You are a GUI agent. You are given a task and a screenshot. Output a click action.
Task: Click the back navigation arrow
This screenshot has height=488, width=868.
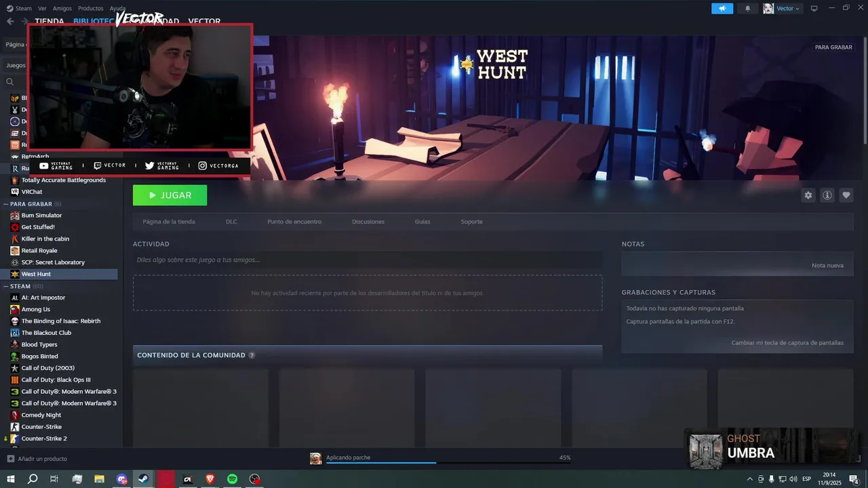10,21
